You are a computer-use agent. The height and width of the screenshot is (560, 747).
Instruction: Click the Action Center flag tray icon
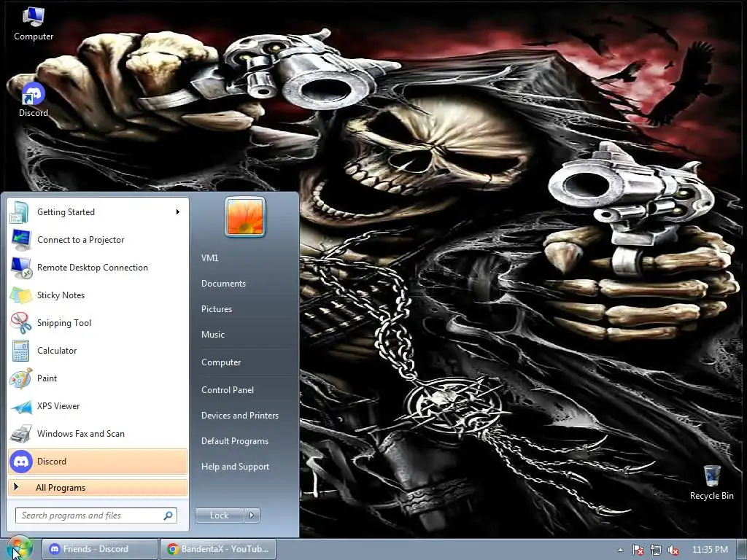(x=638, y=550)
